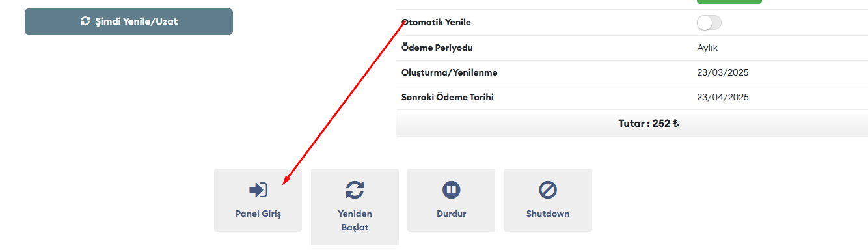Click the 23/04/2025 next payment date
The width and height of the screenshot is (868, 250).
click(x=723, y=98)
